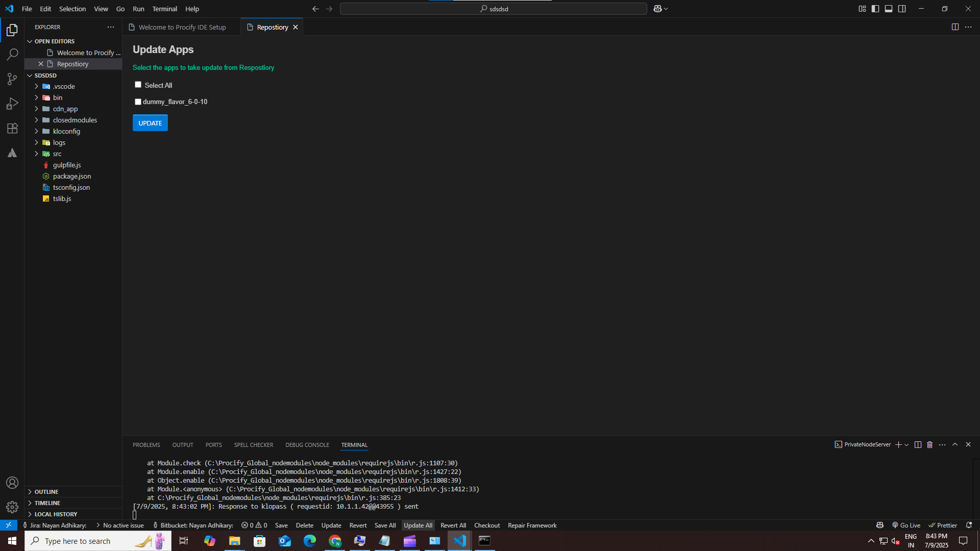Image resolution: width=980 pixels, height=551 pixels.
Task: Switch to the Debug Console tab
Action: pos(307,445)
